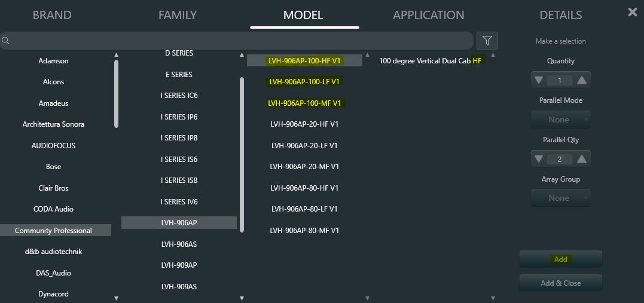This screenshot has width=644, height=303.
Task: Increase Quantity with the up arrow
Action: click(x=582, y=80)
